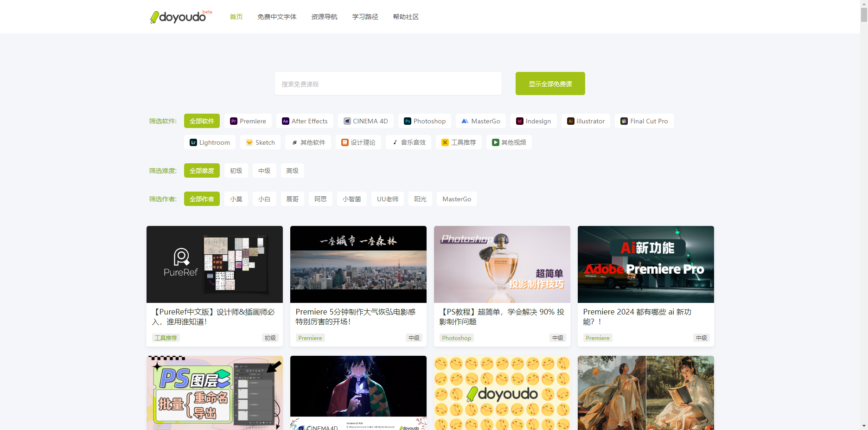This screenshot has width=868, height=430.
Task: Click the 工具推荐 tag on PureRef card
Action: tap(166, 338)
